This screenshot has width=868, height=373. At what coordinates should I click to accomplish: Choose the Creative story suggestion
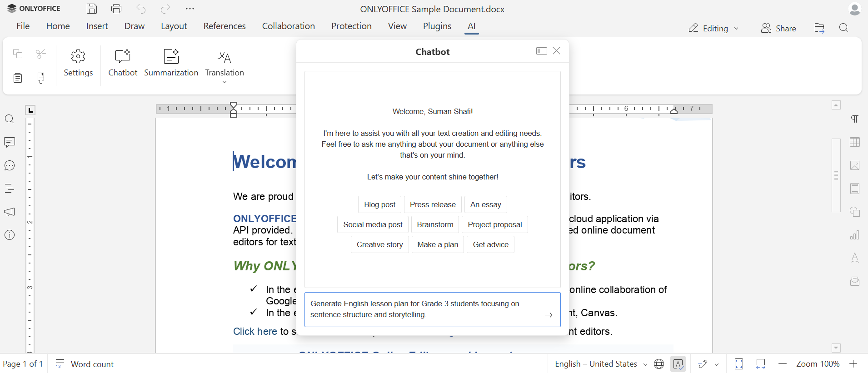click(x=380, y=244)
